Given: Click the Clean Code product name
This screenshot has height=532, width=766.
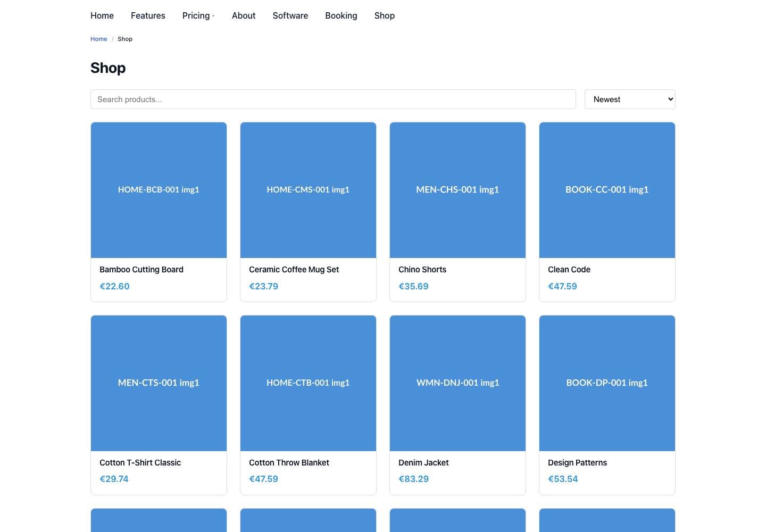Looking at the screenshot, I should point(569,270).
